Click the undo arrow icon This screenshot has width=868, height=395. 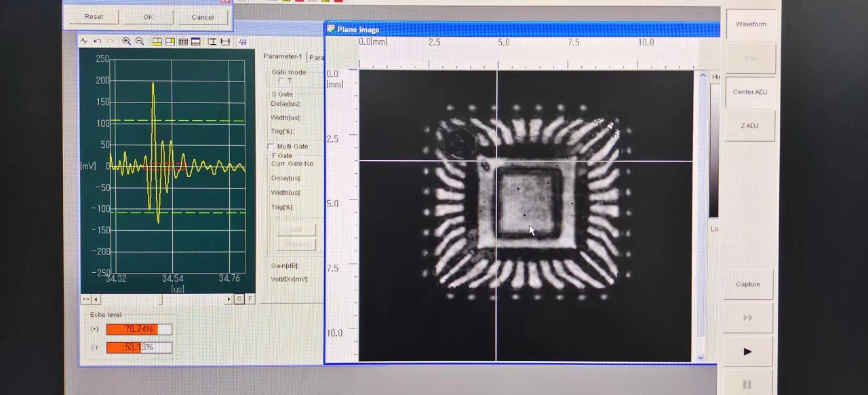[98, 41]
